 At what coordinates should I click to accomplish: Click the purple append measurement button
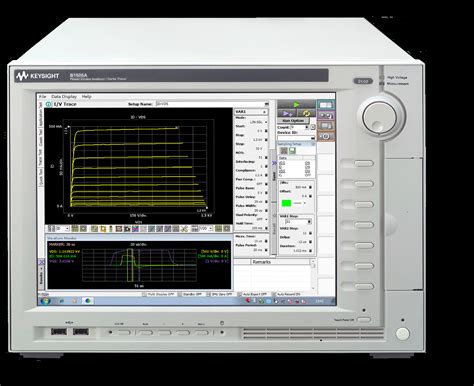[287, 114]
